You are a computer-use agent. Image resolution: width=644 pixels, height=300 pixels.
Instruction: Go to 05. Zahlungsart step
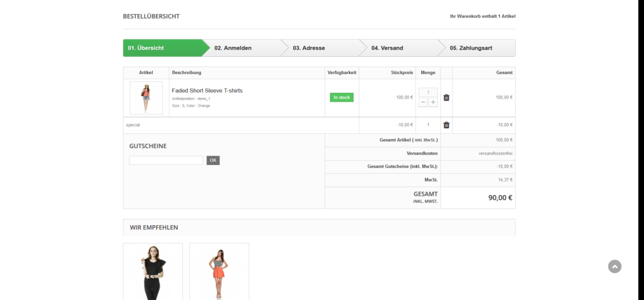[x=477, y=48]
